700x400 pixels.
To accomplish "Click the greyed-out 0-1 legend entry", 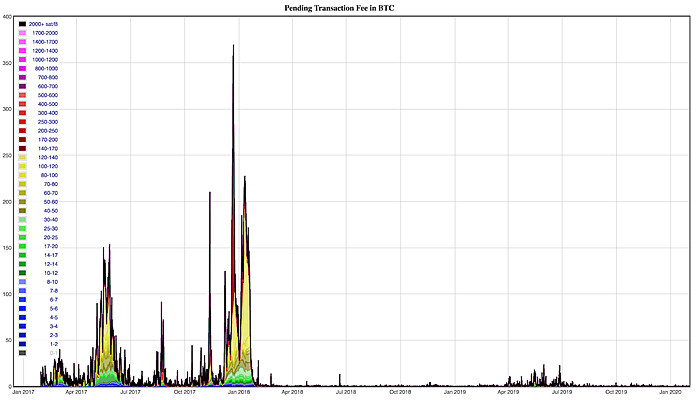I will [38, 353].
